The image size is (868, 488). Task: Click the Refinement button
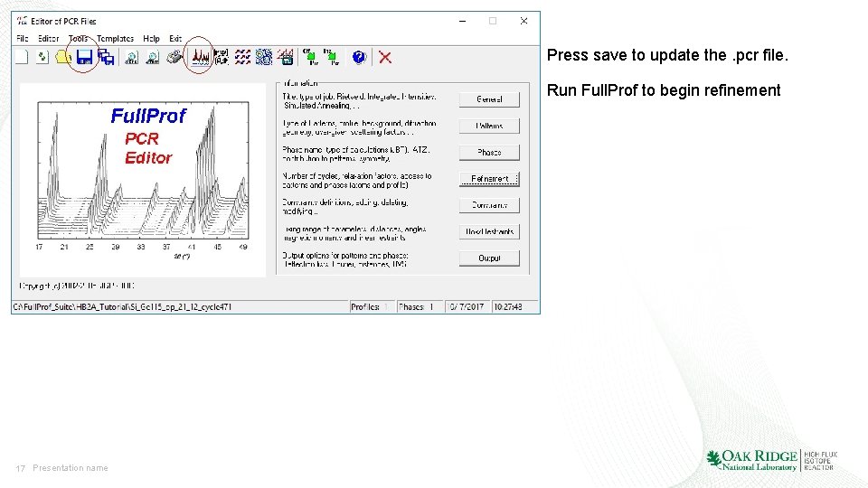pyautogui.click(x=489, y=179)
